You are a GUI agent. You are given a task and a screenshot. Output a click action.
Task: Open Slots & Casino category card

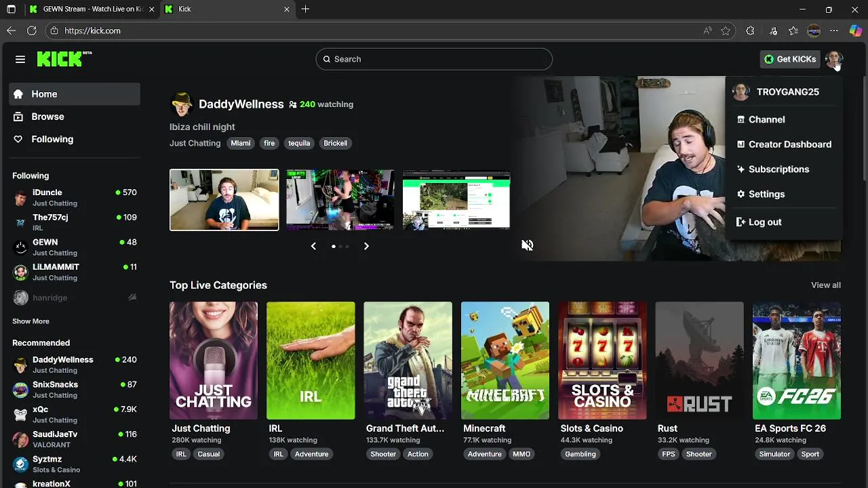click(x=602, y=361)
